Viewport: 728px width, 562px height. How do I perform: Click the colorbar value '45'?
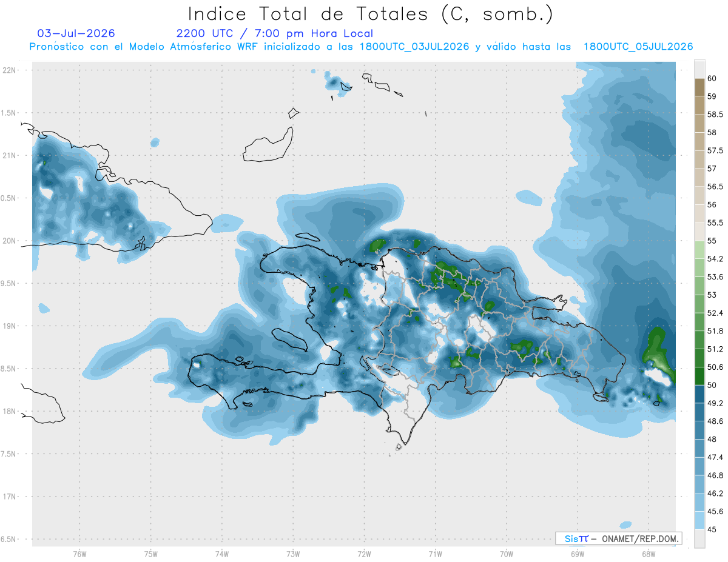point(712,530)
